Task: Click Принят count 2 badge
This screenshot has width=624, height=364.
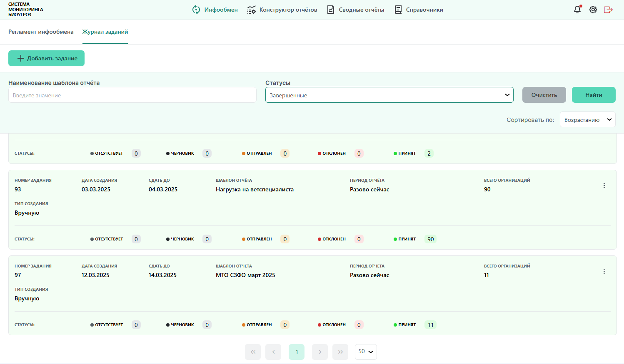Action: pyautogui.click(x=429, y=154)
